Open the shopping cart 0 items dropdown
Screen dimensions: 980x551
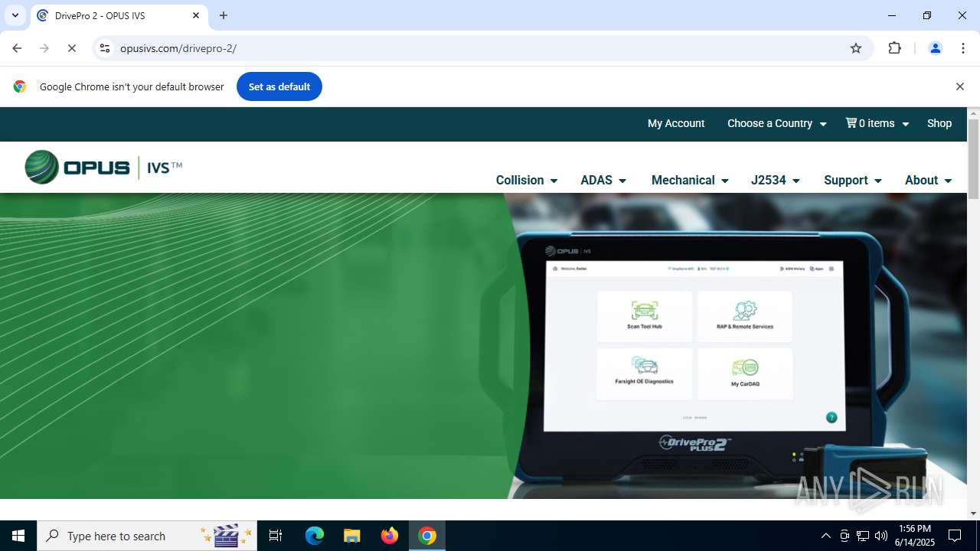coord(877,123)
